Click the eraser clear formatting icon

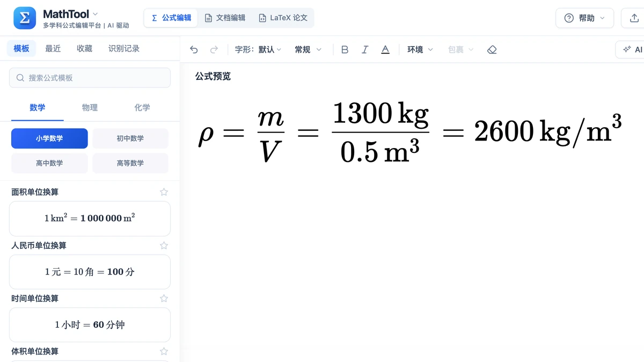point(492,49)
